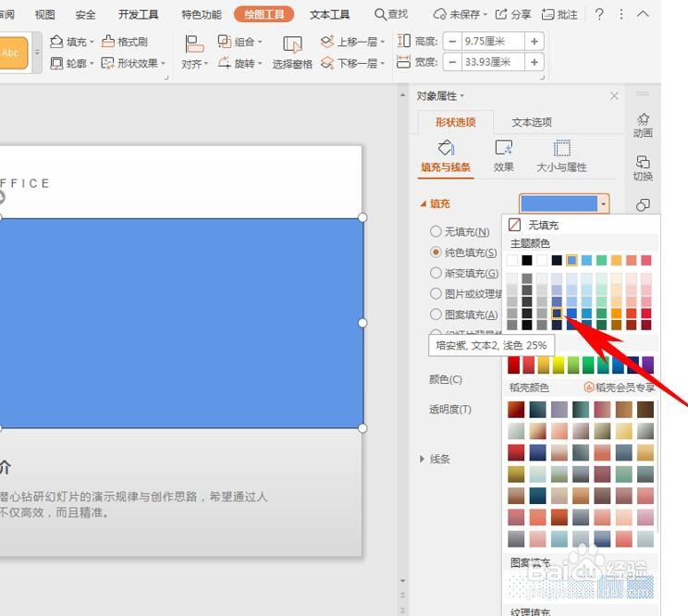Open Shape Effects dropdown arrow
The image size is (688, 616).
[x=164, y=64]
